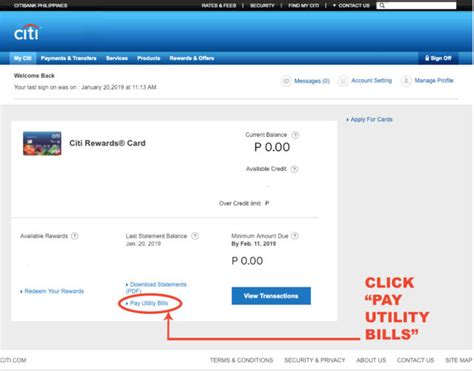Image resolution: width=474 pixels, height=371 pixels.
Task: Click the Sign Off button
Action: [438, 58]
